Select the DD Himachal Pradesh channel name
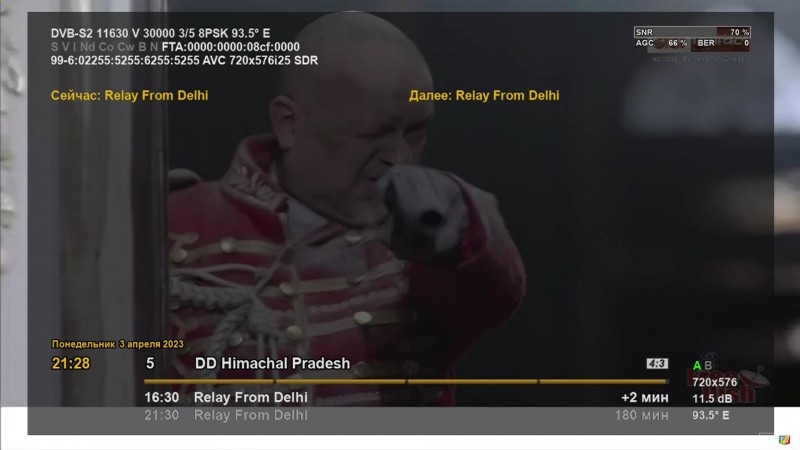This screenshot has height=450, width=800. [x=272, y=363]
